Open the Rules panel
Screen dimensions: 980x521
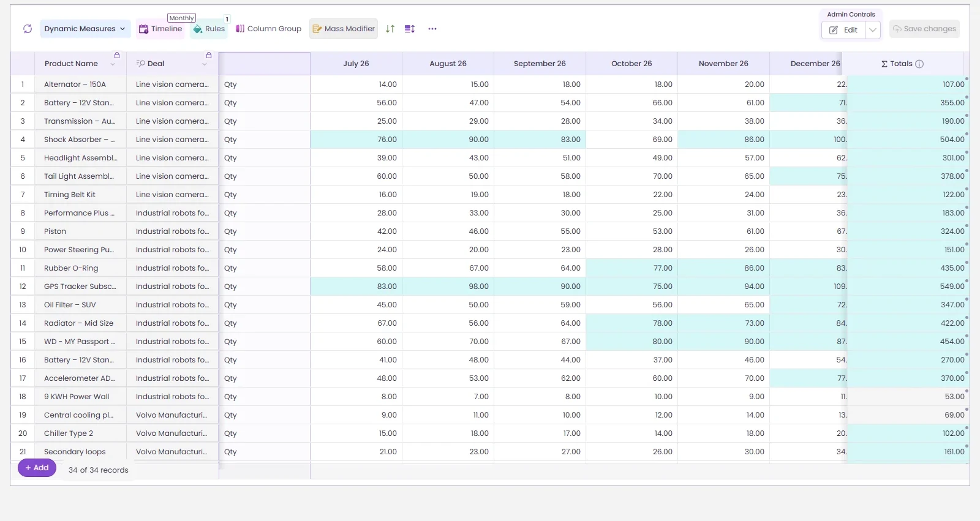[209, 29]
